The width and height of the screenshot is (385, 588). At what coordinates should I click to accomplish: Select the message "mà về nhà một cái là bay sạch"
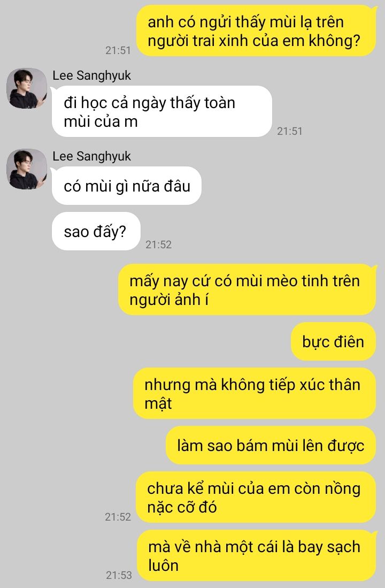256,555
